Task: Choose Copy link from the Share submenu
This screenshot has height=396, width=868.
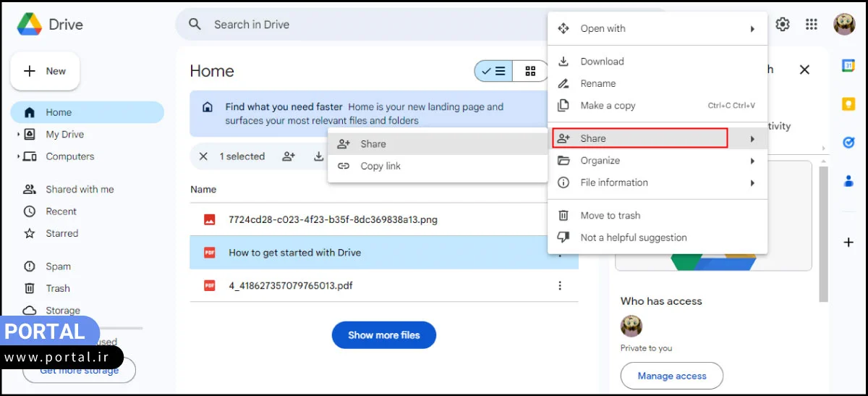Action: coord(380,167)
